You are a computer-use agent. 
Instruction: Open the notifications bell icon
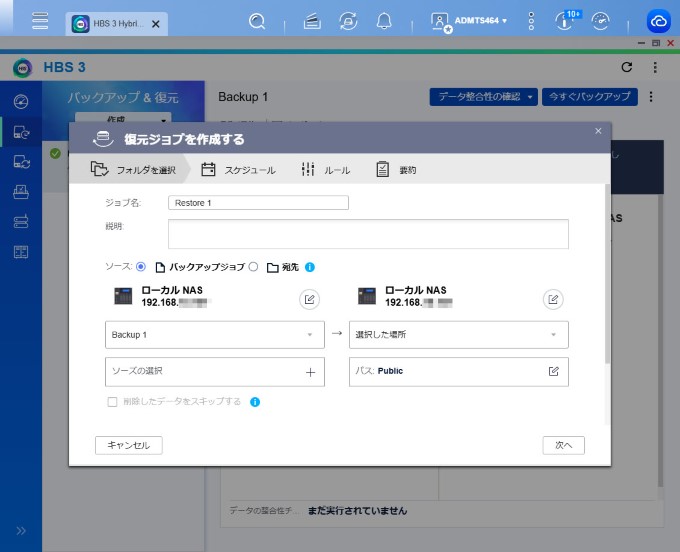384,21
